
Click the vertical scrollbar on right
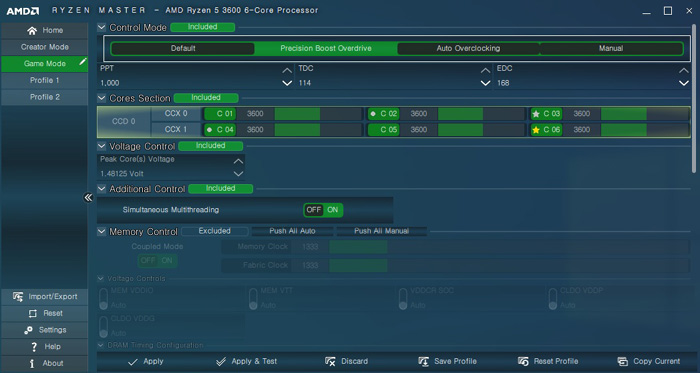[693, 98]
